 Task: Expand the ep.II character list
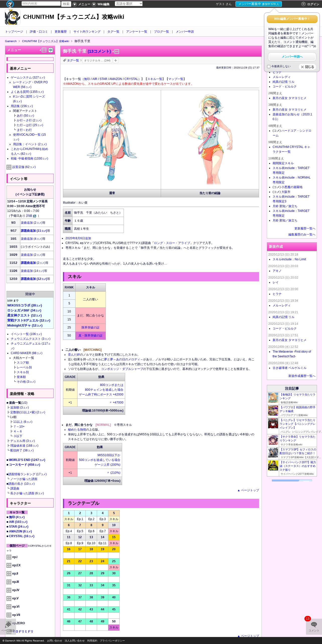pyautogui.click(x=9, y=574)
